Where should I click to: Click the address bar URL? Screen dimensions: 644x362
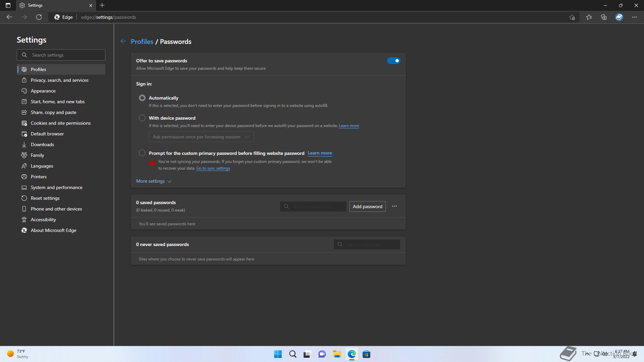tap(108, 17)
